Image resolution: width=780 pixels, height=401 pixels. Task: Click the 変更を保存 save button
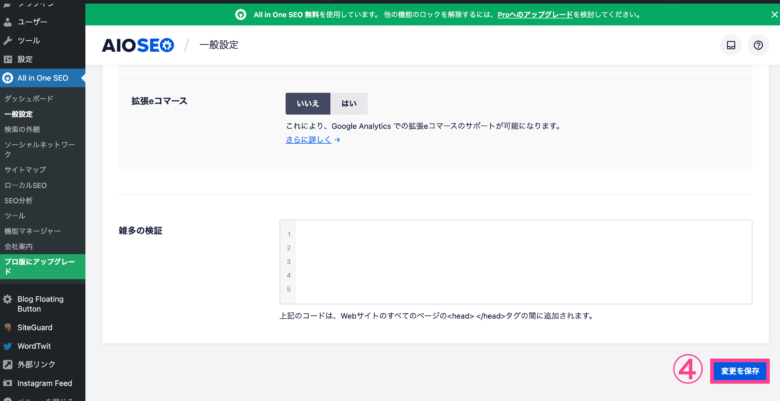(x=740, y=371)
